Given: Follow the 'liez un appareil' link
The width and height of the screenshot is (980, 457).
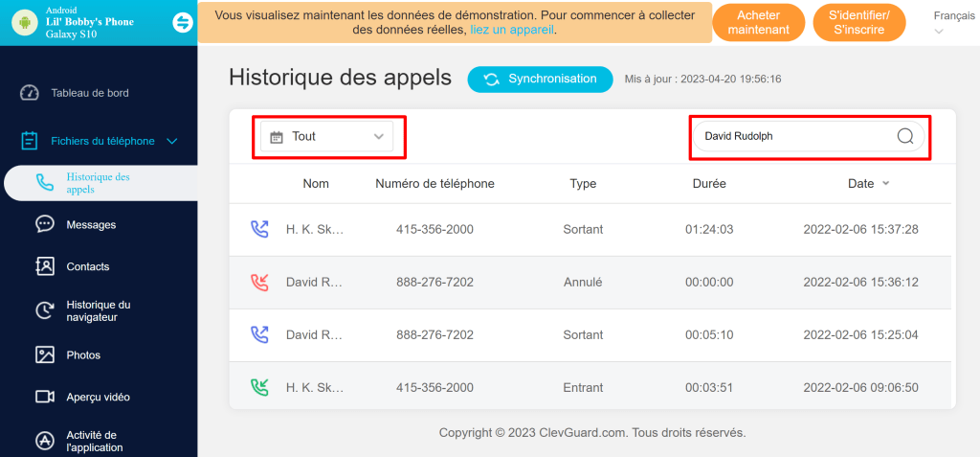Looking at the screenshot, I should pyautogui.click(x=512, y=30).
